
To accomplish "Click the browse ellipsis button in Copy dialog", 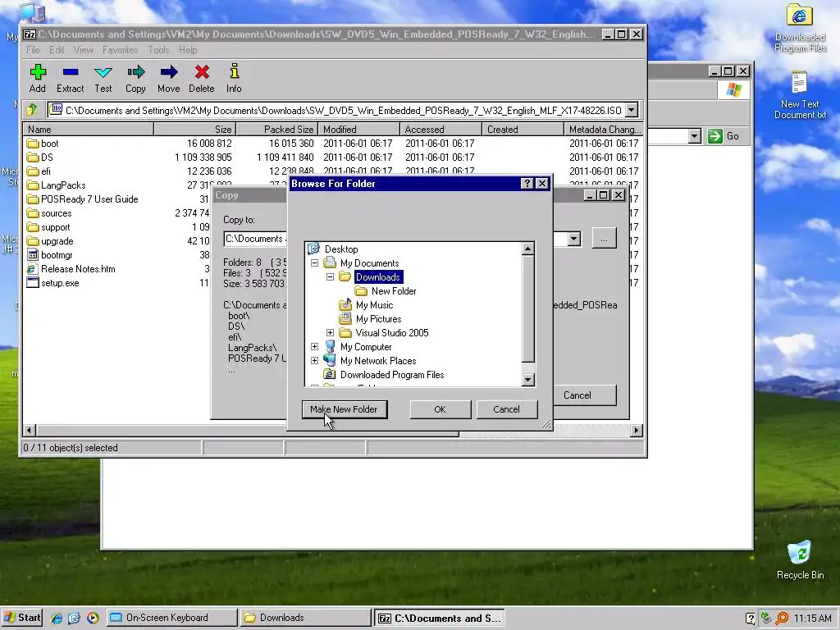I will point(604,239).
